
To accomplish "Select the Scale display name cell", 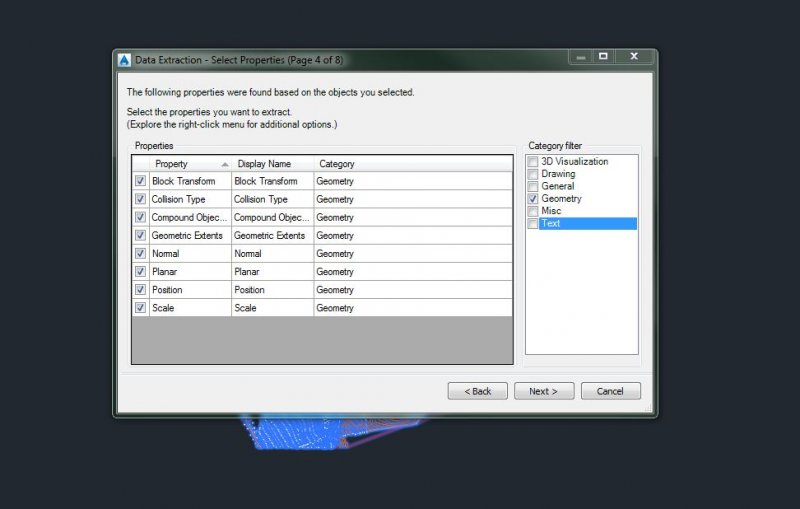I will pyautogui.click(x=272, y=308).
